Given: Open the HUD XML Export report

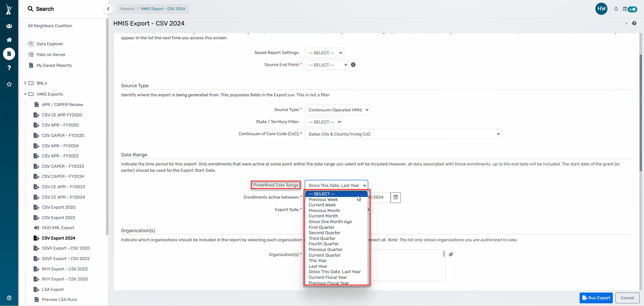Looking at the screenshot, I should pos(58,228).
